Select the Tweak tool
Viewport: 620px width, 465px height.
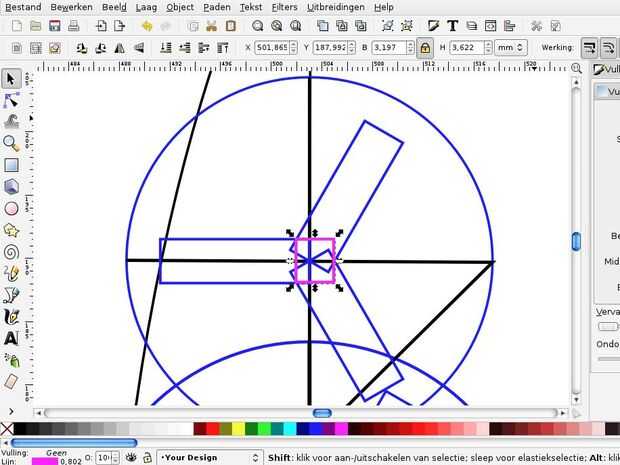(11, 121)
